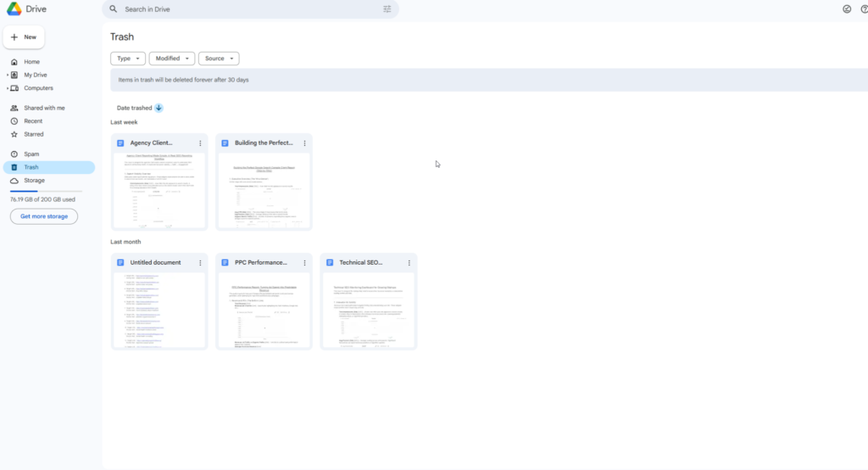This screenshot has height=470, width=868.
Task: Click the Home house icon
Action: [14, 62]
